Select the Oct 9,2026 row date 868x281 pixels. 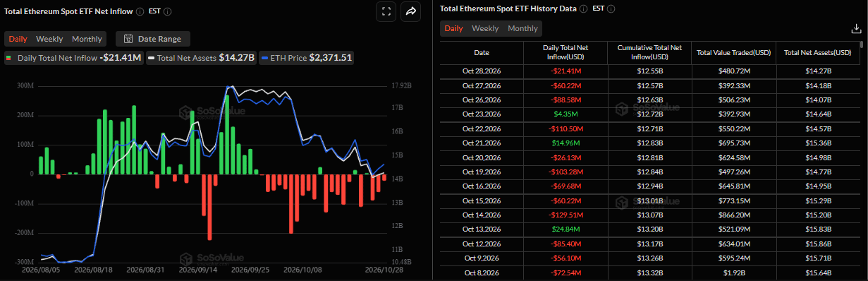click(482, 258)
